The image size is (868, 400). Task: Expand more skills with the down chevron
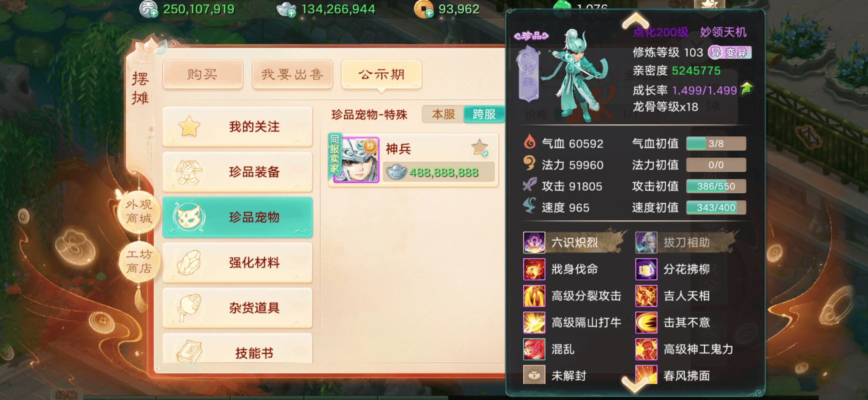635,384
